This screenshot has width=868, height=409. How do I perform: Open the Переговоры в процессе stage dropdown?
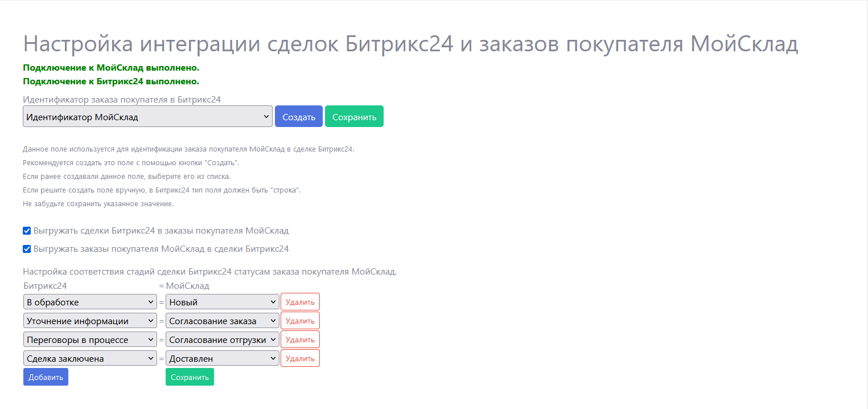(90, 340)
